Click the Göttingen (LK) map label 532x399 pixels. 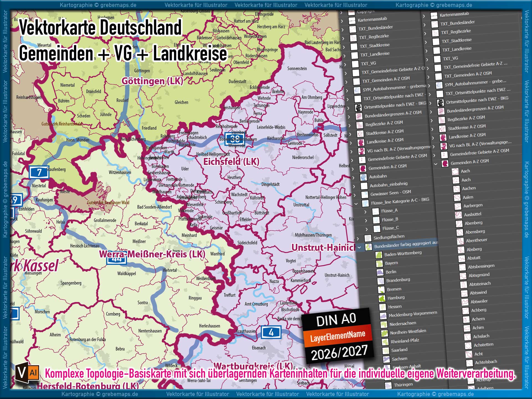(x=152, y=81)
